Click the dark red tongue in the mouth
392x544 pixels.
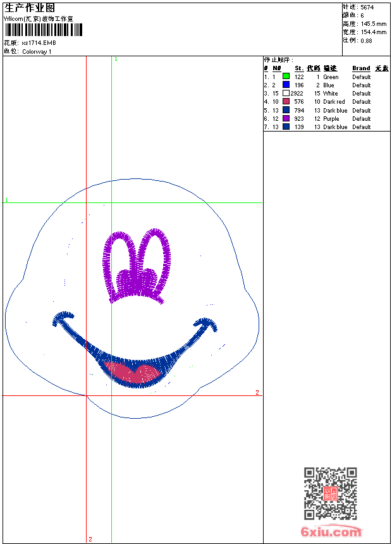tap(133, 373)
